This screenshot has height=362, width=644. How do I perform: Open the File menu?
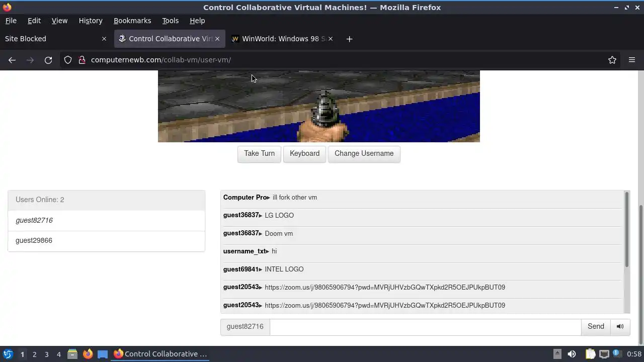click(x=11, y=21)
